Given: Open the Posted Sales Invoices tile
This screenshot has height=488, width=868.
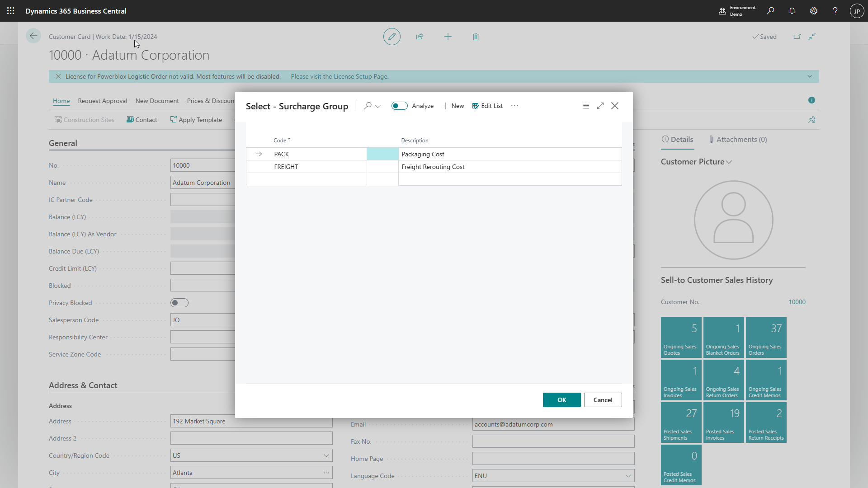Looking at the screenshot, I should 724,422.
